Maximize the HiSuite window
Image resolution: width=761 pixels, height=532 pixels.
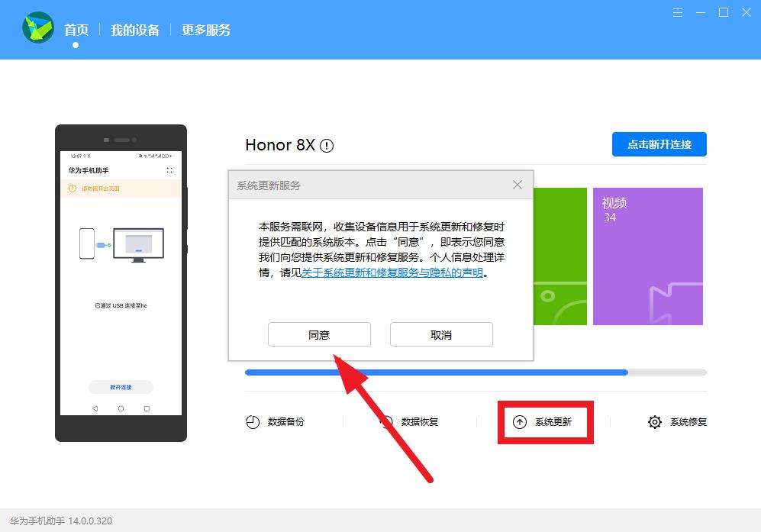point(723,13)
